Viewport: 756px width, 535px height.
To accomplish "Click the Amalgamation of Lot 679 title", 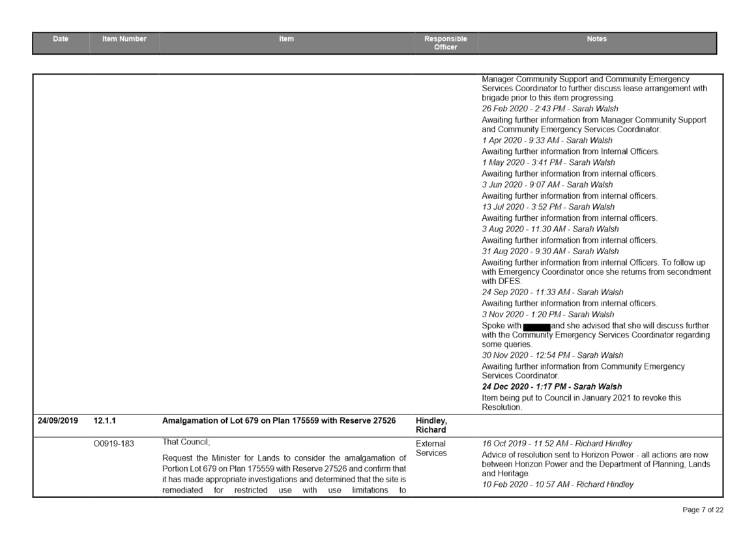I will pos(279,421).
